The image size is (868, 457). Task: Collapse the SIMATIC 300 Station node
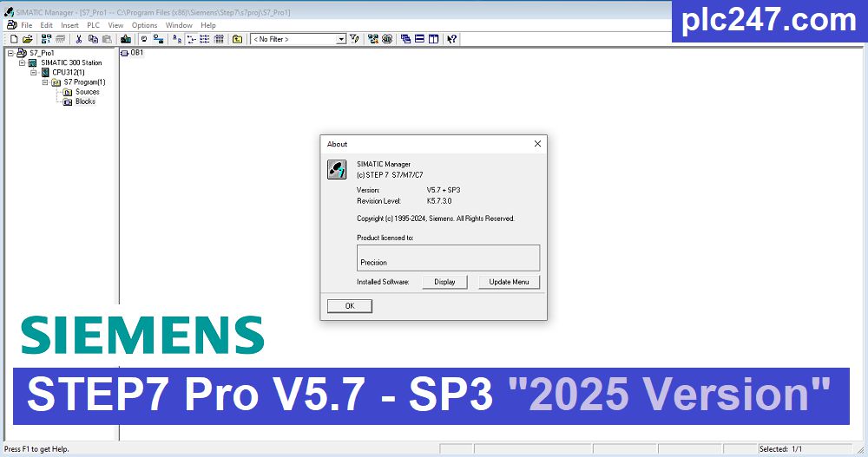click(23, 63)
